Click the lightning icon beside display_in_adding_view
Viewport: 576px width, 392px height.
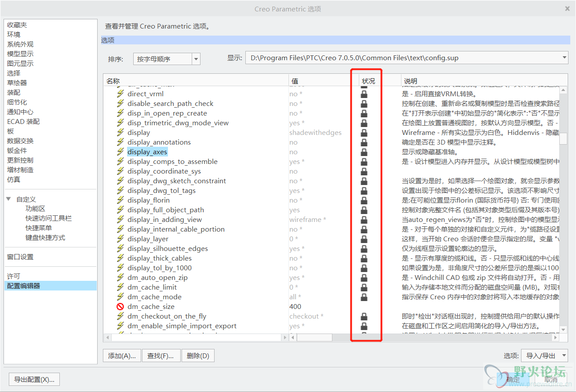click(120, 219)
